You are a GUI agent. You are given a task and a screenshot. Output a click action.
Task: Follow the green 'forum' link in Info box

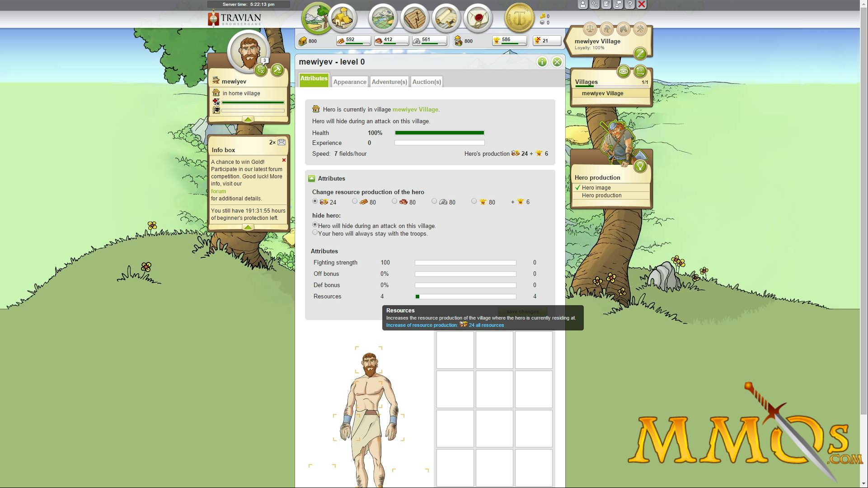tap(219, 191)
